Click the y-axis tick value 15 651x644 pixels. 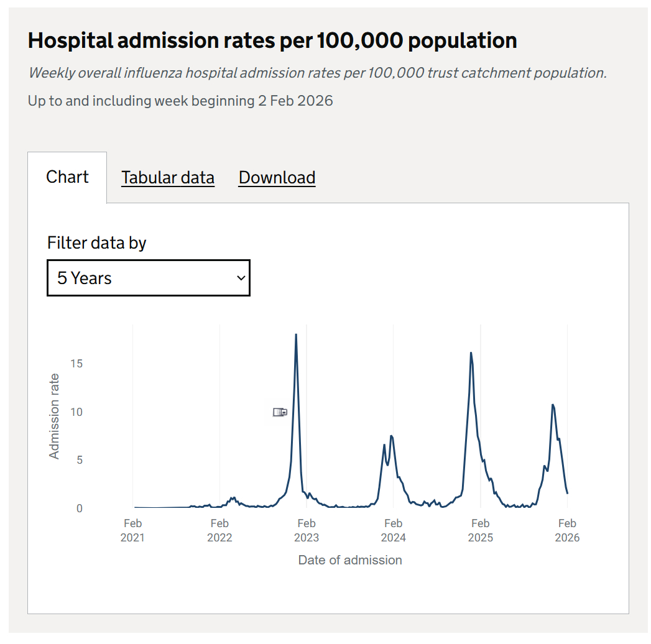[76, 364]
